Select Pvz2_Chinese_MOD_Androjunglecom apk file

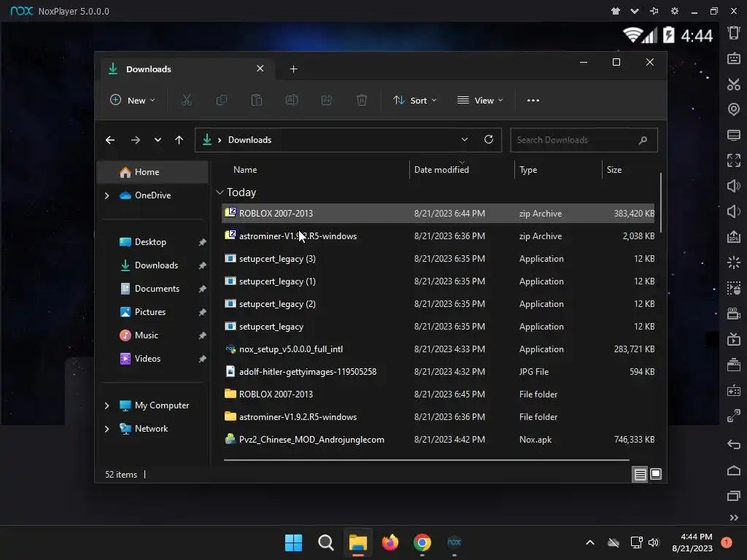(438, 440)
